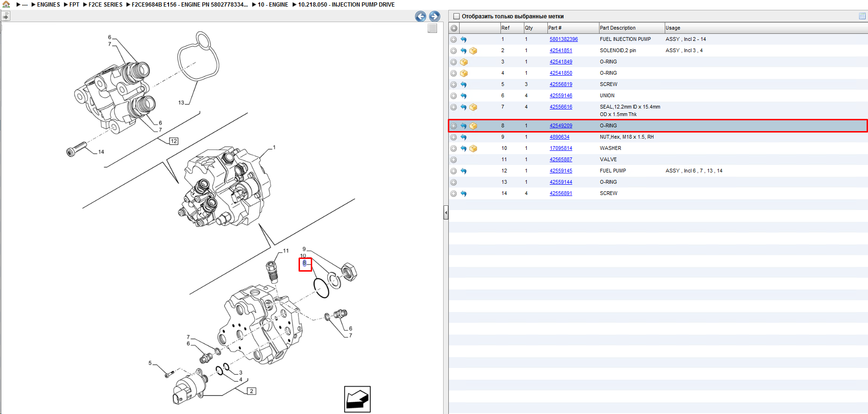Click the panel layout icon at top right
The width and height of the screenshot is (868, 414).
(x=862, y=16)
